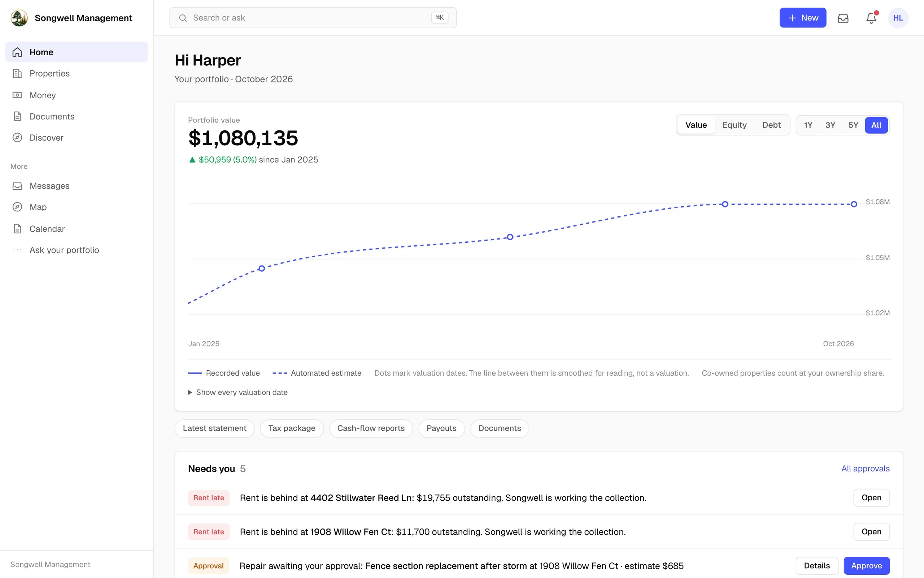Expand Show every valuation date
Image resolution: width=924 pixels, height=578 pixels.
point(238,392)
